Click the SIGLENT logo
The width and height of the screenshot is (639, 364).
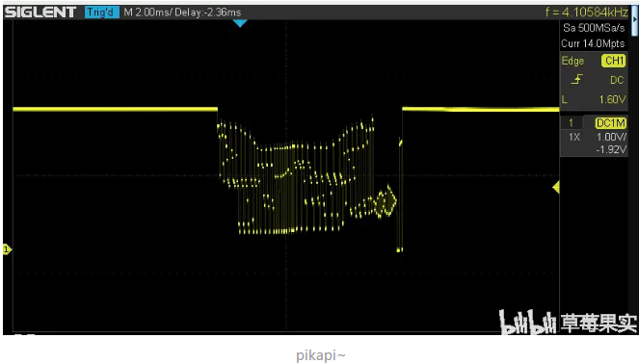pyautogui.click(x=40, y=13)
